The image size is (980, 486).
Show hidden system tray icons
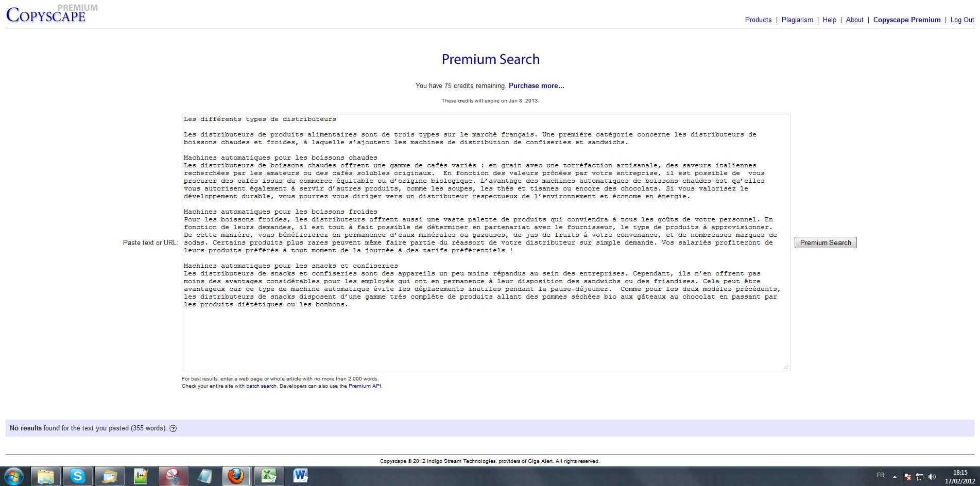[895, 477]
